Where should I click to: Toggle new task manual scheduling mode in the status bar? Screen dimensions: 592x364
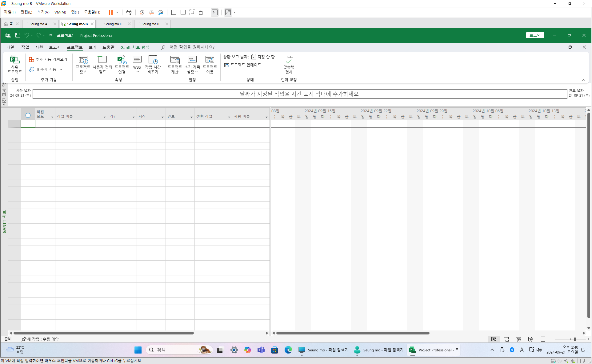(x=40, y=339)
